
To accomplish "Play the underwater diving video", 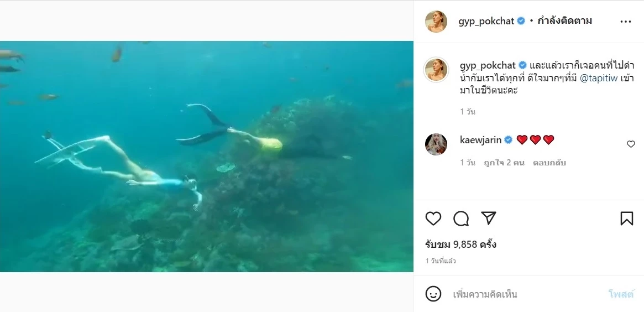I will point(207,156).
